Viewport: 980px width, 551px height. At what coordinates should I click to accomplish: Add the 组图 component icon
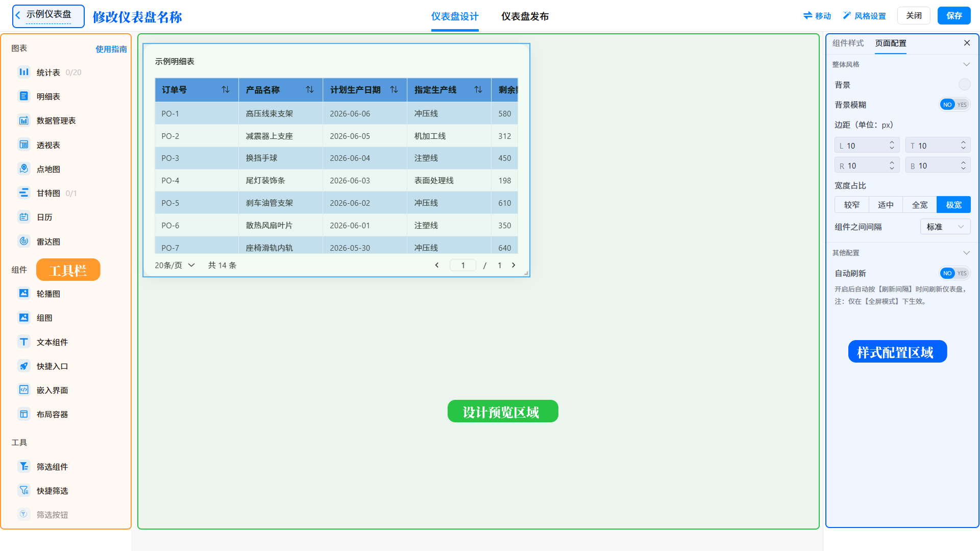coord(24,318)
